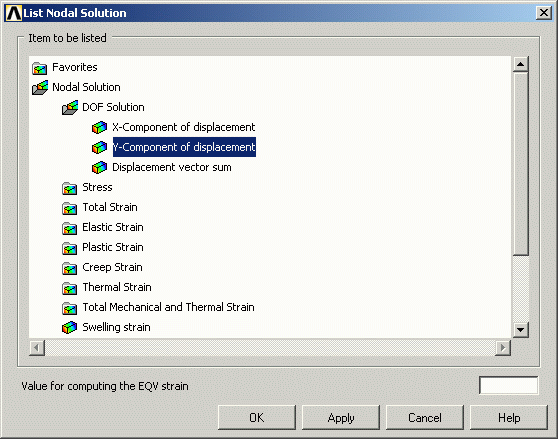This screenshot has height=439, width=558.
Task: Open the Creep Strain category label
Action: coord(112,267)
